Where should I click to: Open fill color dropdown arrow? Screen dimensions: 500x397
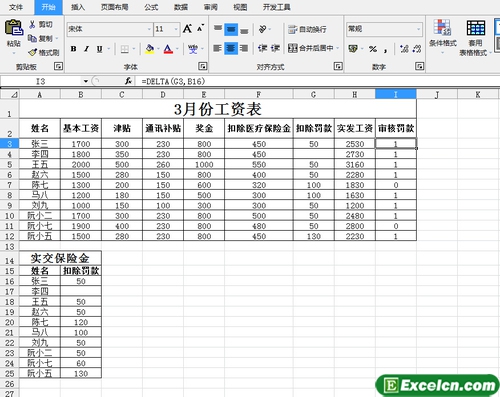click(158, 49)
